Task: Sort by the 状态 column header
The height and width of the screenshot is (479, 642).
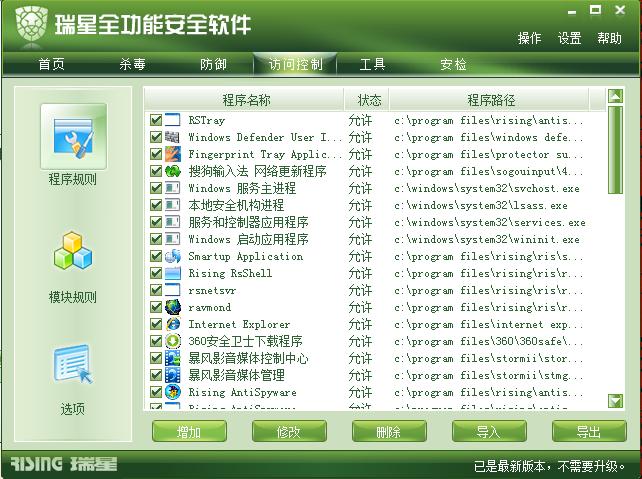Action: pos(367,99)
